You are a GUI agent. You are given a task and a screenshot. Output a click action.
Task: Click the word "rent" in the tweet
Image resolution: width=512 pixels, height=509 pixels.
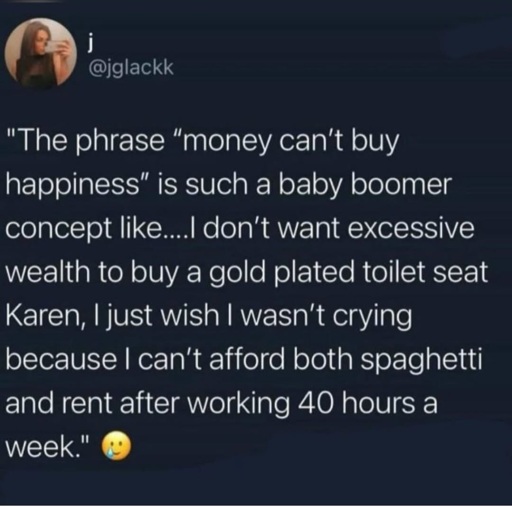click(90, 403)
